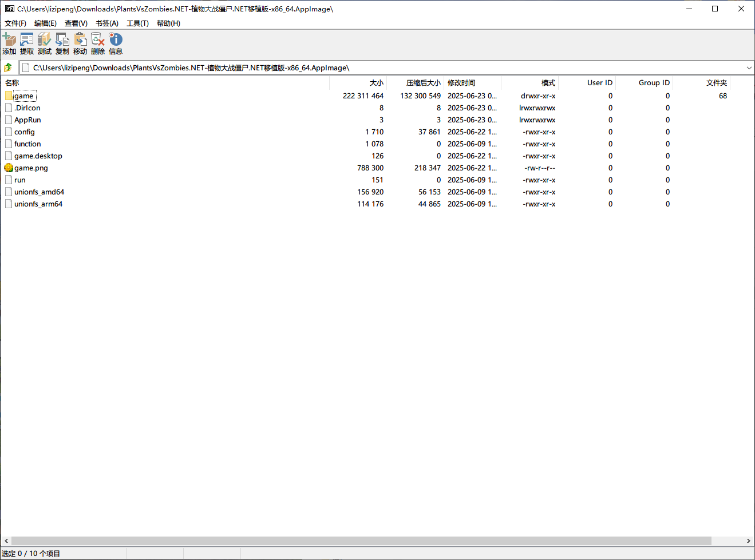Sort by Group ID column header

click(x=645, y=83)
